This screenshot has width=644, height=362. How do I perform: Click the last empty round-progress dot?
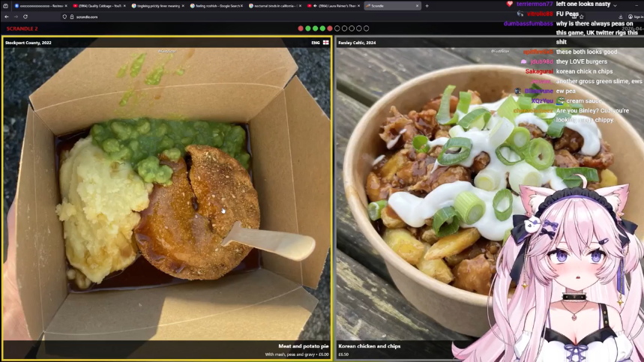tap(367, 28)
